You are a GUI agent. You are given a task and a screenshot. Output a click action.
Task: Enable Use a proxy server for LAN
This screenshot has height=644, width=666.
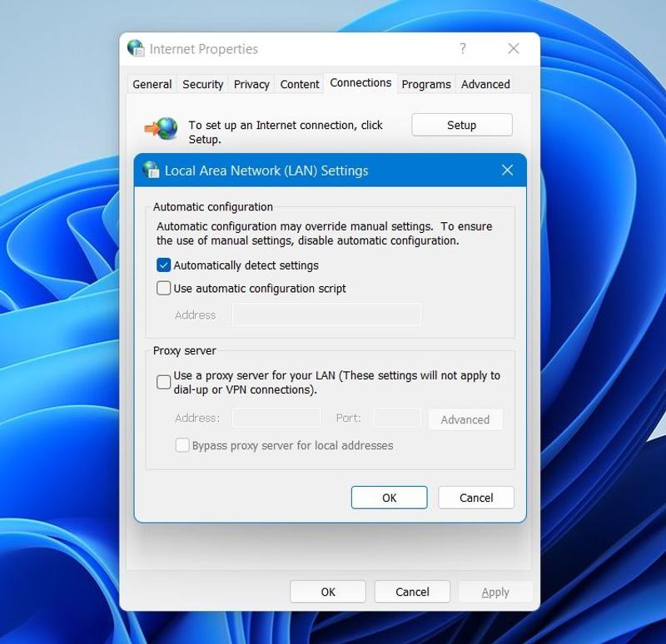pyautogui.click(x=164, y=382)
